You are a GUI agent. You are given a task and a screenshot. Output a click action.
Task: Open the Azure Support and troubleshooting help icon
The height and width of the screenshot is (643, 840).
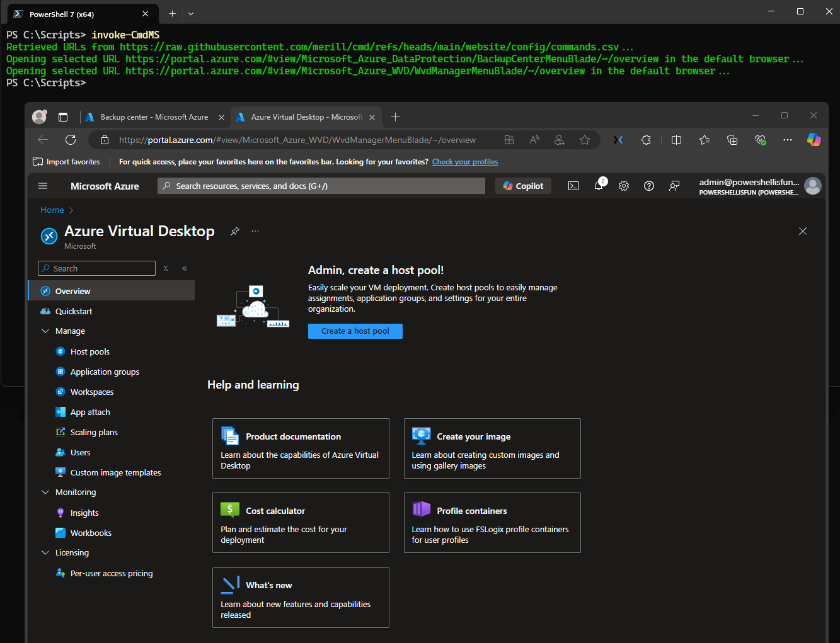pyautogui.click(x=649, y=186)
